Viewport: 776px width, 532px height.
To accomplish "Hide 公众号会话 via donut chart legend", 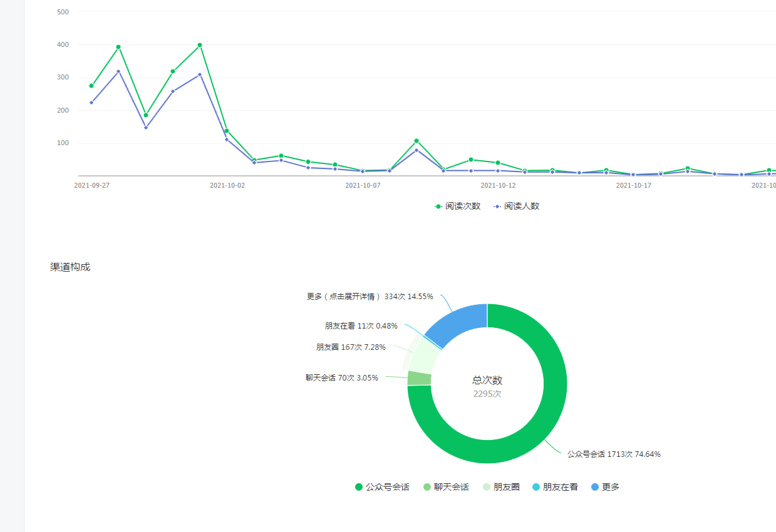I will coord(382,487).
